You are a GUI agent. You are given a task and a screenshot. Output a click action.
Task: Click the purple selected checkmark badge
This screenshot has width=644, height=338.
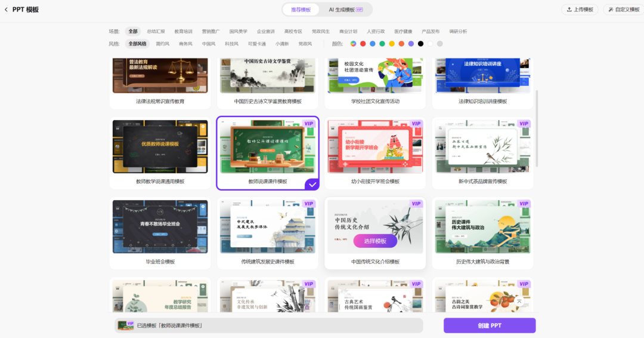click(312, 184)
